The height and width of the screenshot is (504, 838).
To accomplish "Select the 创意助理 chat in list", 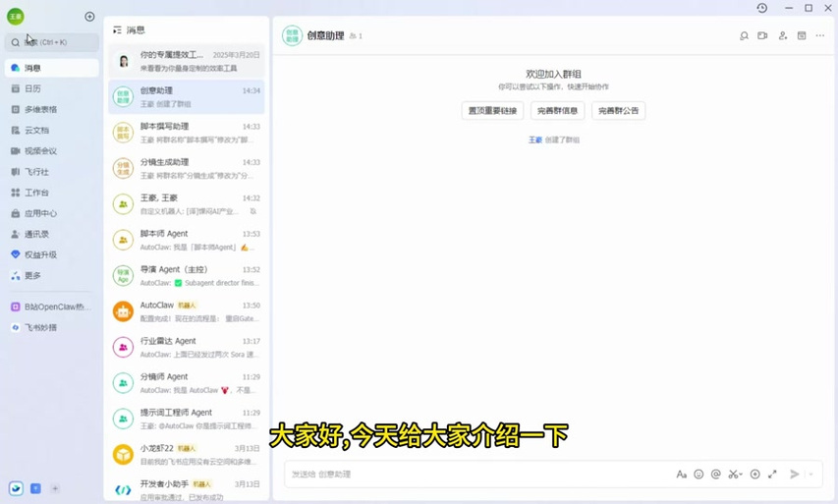I will [186, 96].
